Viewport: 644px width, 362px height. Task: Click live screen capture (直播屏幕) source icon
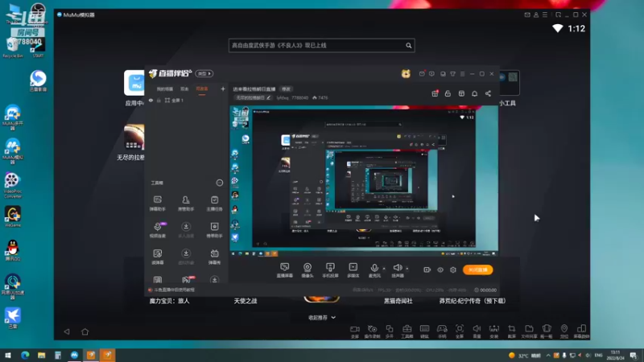point(285,267)
